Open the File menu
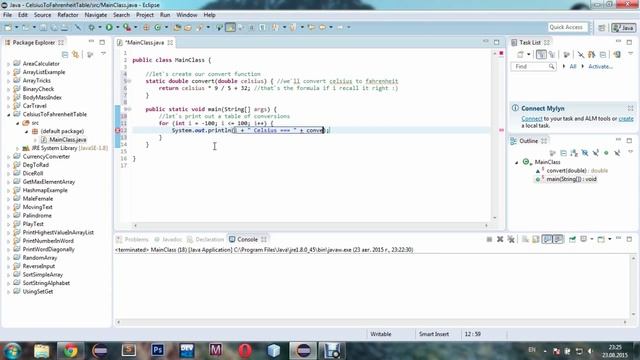The width and height of the screenshot is (640, 360). pyautogui.click(x=7, y=15)
